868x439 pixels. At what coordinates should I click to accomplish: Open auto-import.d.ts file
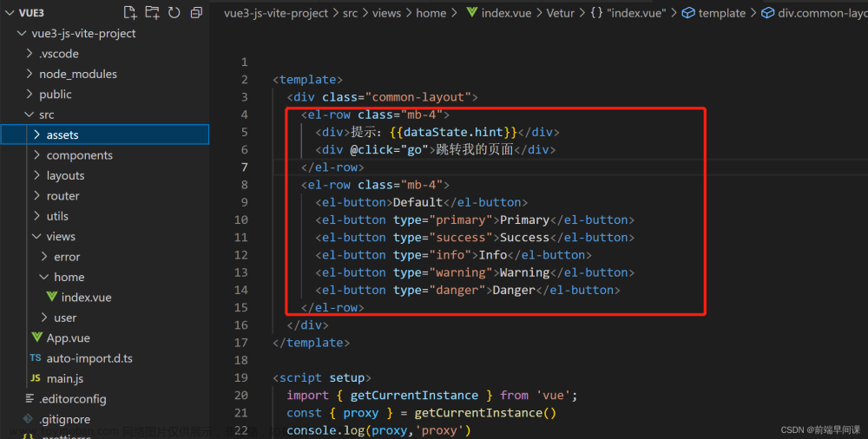click(x=89, y=358)
